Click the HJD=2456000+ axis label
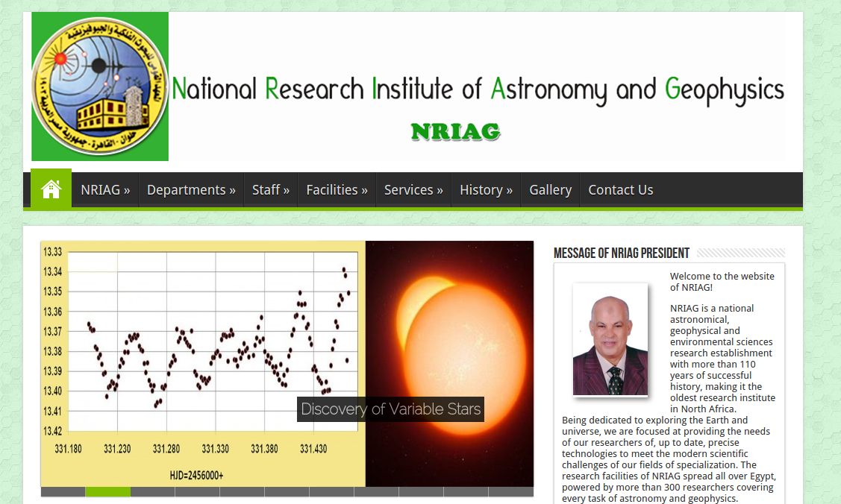The height and width of the screenshot is (504, 841). click(x=196, y=476)
